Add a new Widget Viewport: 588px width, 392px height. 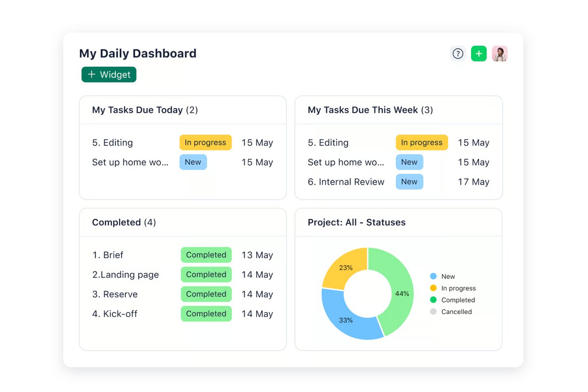click(109, 75)
